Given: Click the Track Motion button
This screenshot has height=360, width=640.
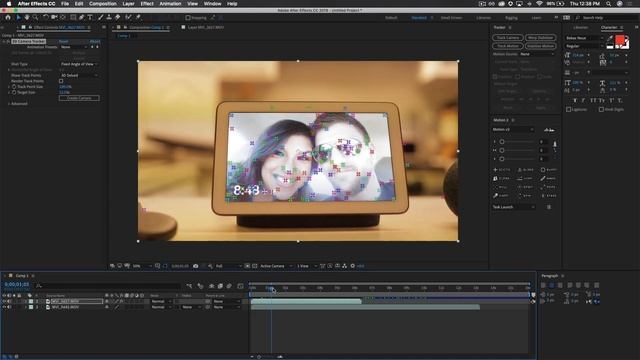Looking at the screenshot, I should point(508,46).
